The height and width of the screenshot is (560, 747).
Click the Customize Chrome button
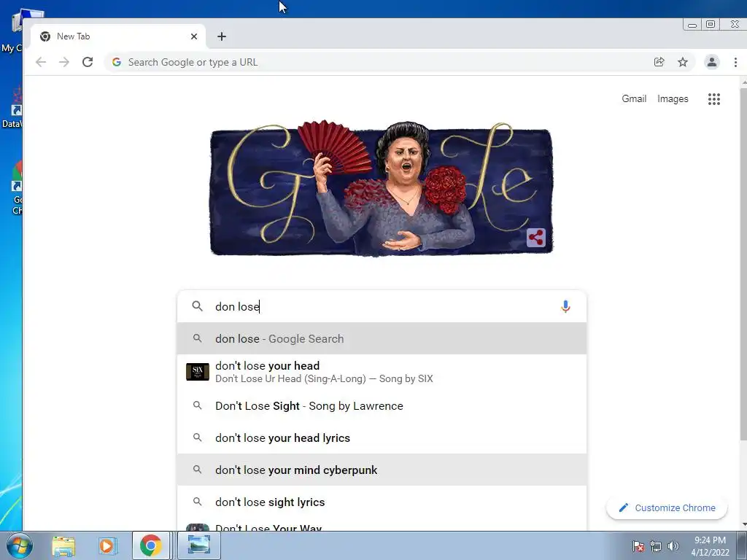point(667,507)
